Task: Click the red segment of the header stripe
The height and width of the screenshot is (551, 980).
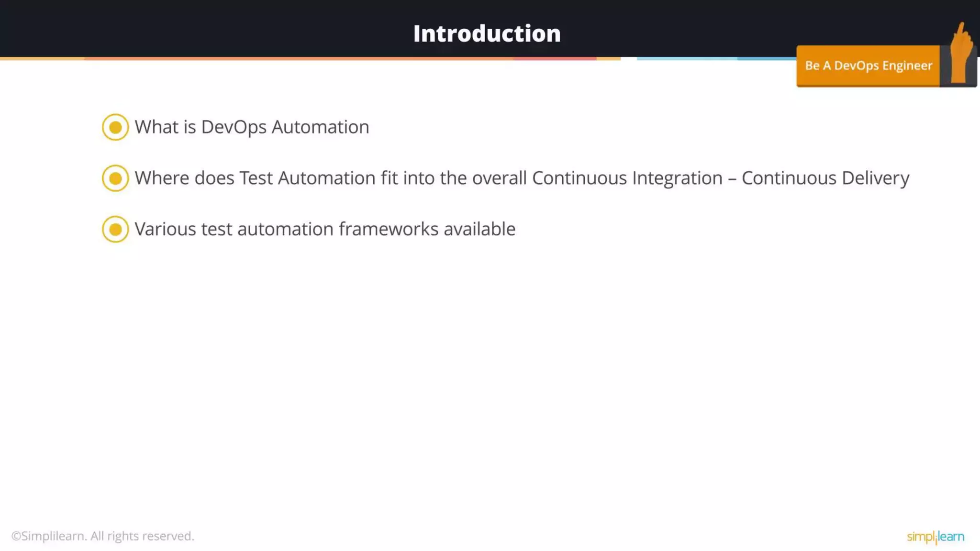Action: coord(555,58)
